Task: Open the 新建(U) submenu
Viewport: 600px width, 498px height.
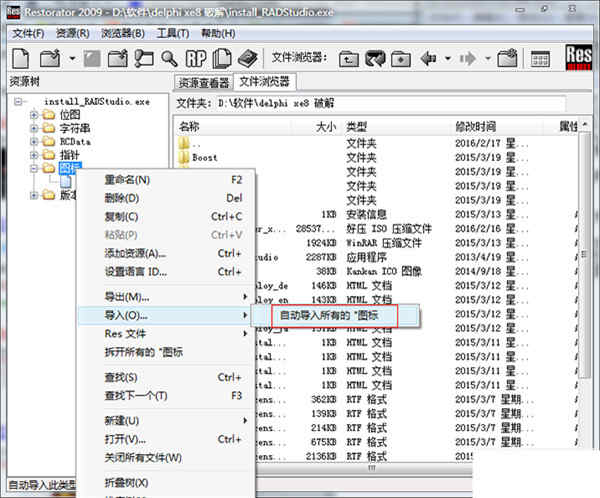Action: (x=166, y=421)
